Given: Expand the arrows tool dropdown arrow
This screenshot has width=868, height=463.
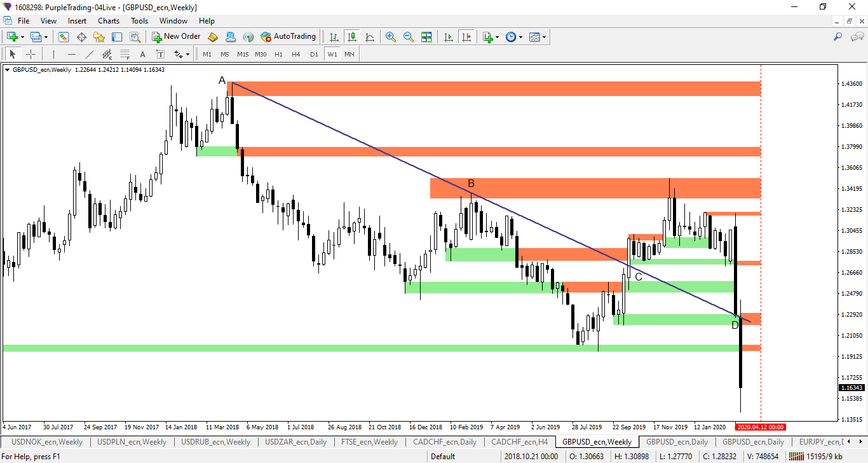Looking at the screenshot, I should pos(188,55).
